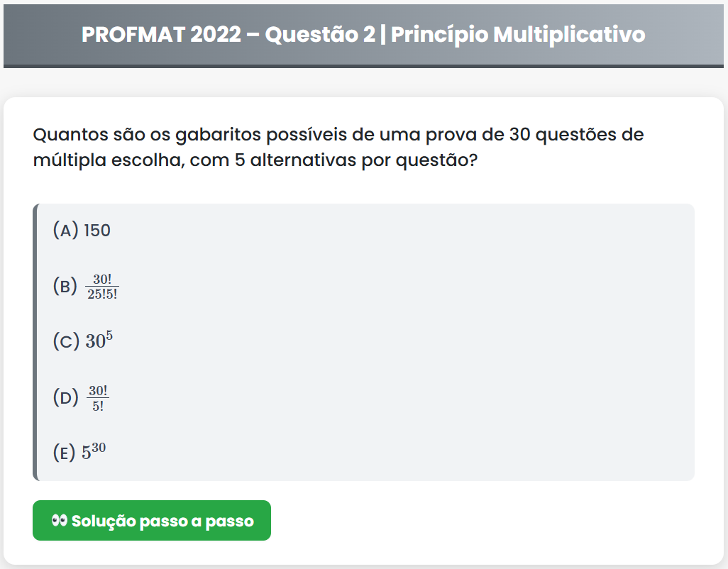Click the fraction 30!/25!5! in option B
This screenshot has height=569, width=728.
[102, 287]
